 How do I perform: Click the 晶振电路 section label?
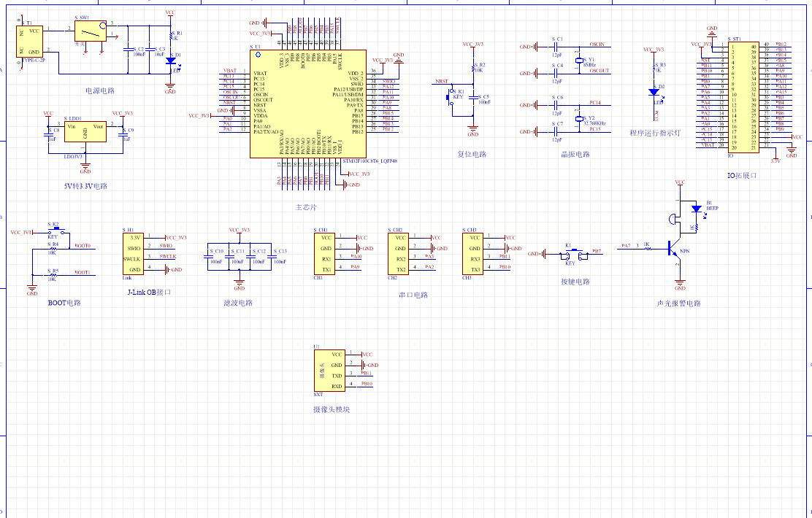pos(575,155)
